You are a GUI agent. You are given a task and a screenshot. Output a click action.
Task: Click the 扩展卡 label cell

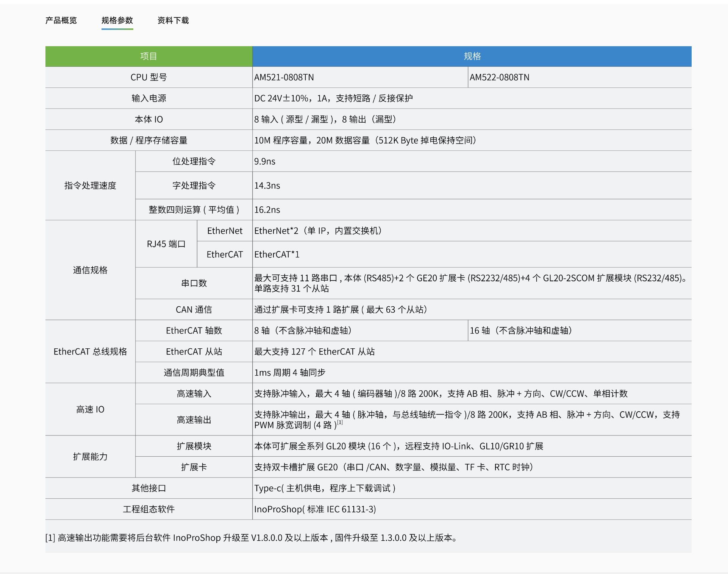coord(194,467)
